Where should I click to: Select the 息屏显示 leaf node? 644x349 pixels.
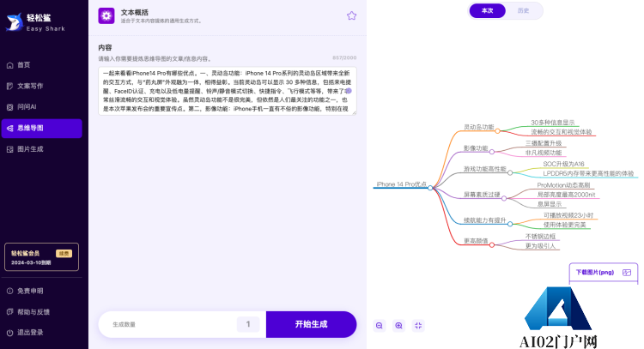pyautogui.click(x=550, y=204)
